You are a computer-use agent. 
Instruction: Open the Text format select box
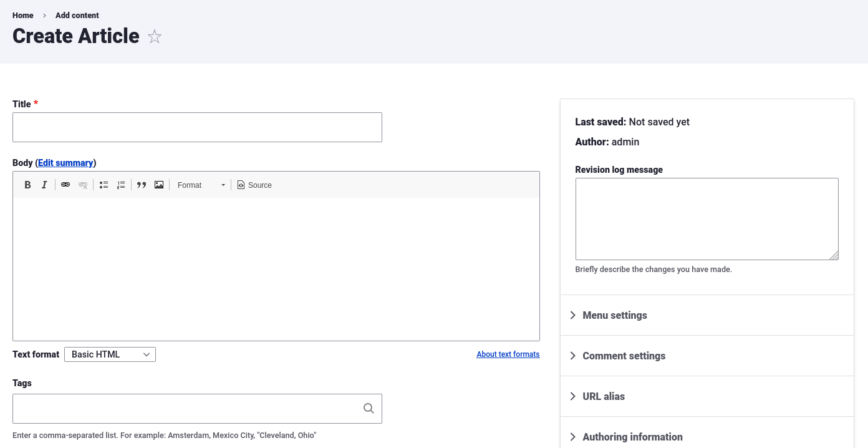tap(110, 354)
